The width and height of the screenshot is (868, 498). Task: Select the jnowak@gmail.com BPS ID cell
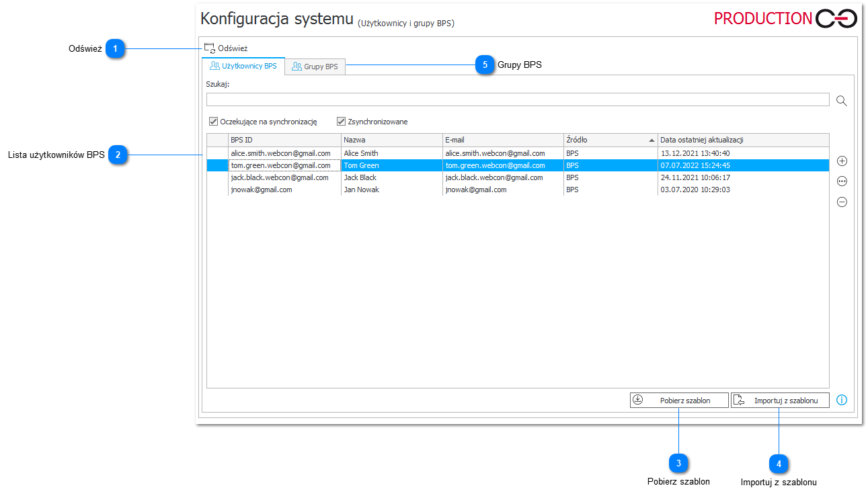pos(284,190)
